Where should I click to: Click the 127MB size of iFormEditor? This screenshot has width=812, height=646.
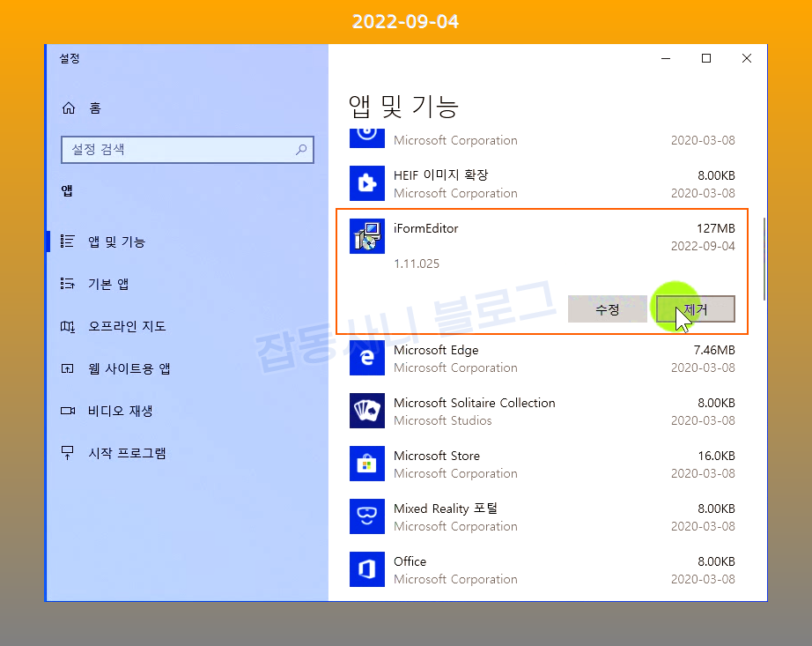point(716,228)
